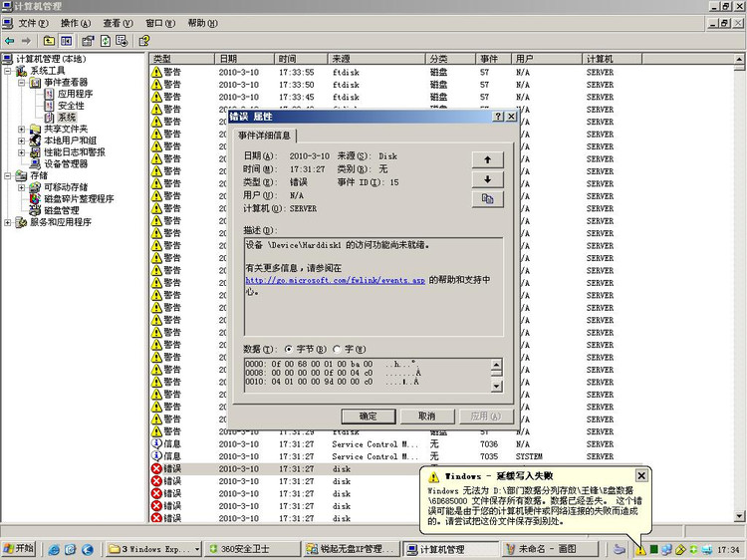Viewport: 747px width, 560px height.
Task: Toggle the Show/Hide console tree icon
Action: [66, 41]
